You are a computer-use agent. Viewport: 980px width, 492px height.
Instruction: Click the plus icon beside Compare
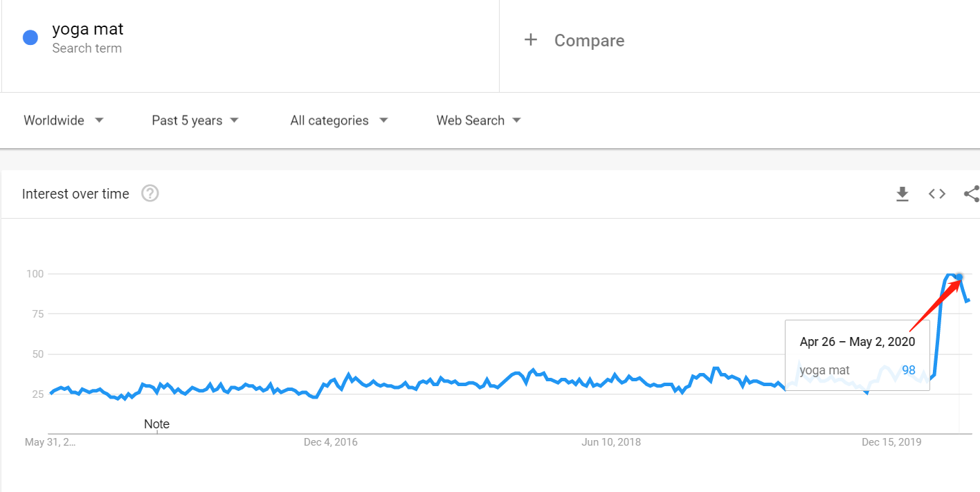click(x=531, y=40)
